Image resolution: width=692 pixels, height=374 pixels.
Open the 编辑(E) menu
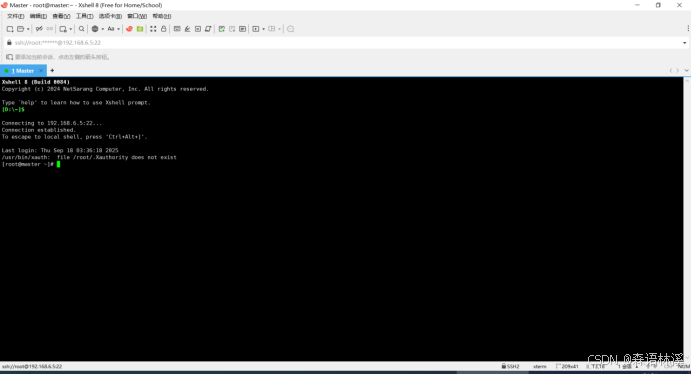coord(38,16)
